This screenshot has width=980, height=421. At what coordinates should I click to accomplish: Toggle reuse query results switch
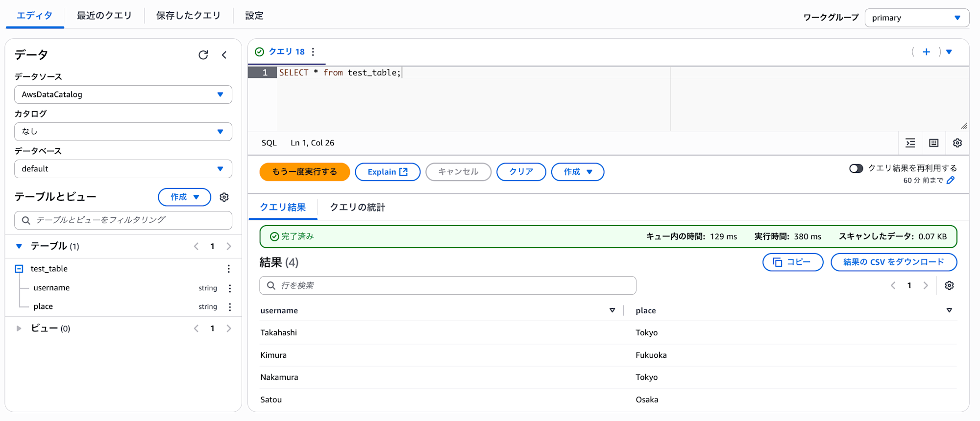click(856, 168)
